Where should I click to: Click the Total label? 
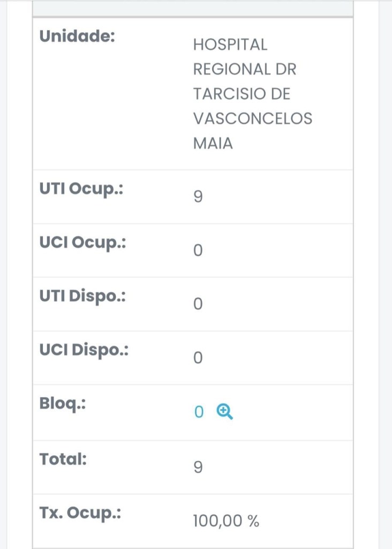click(63, 459)
